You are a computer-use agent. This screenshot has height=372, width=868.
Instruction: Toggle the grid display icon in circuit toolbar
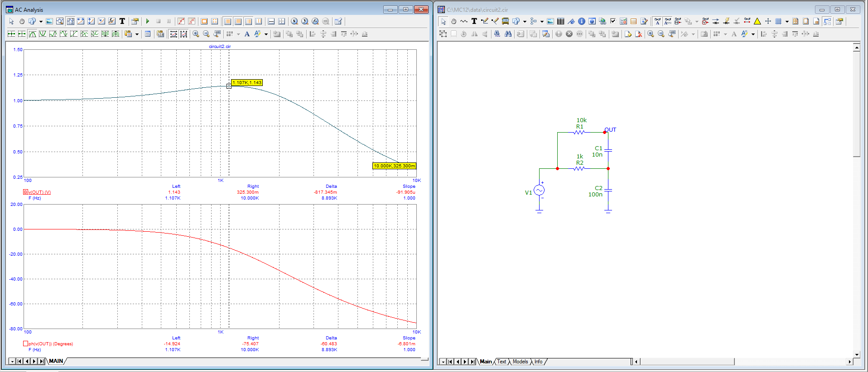778,21
